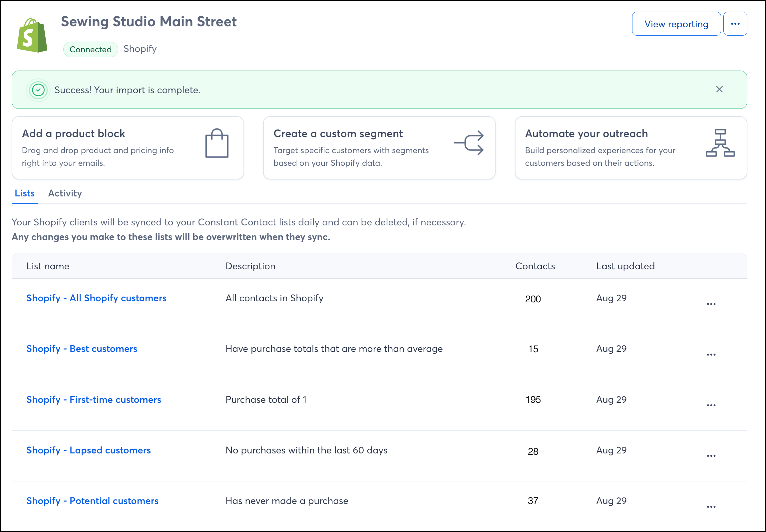Open Shopify - First-time customers list
Screen dimensions: 766x532
94,399
